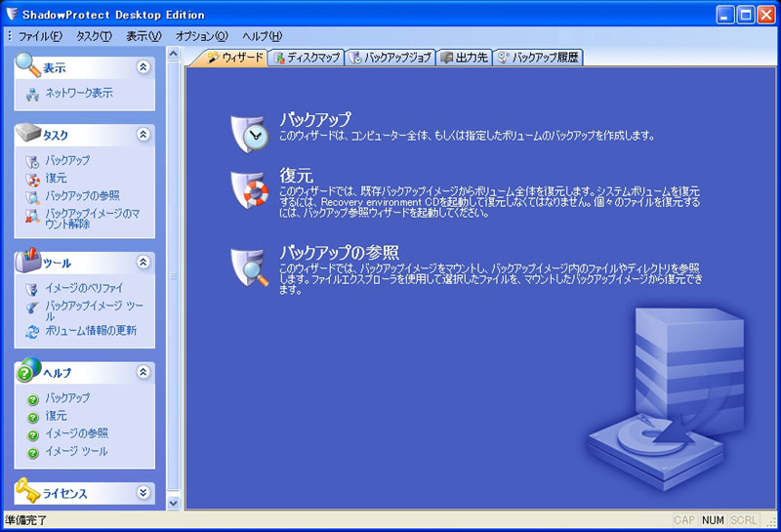The width and height of the screenshot is (781, 532).
Task: Click the globe question icon of ヘルプ header
Action: point(28,370)
